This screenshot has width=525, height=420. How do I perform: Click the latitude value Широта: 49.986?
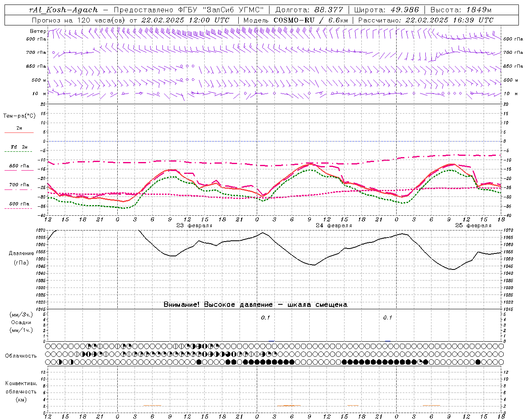point(386,10)
